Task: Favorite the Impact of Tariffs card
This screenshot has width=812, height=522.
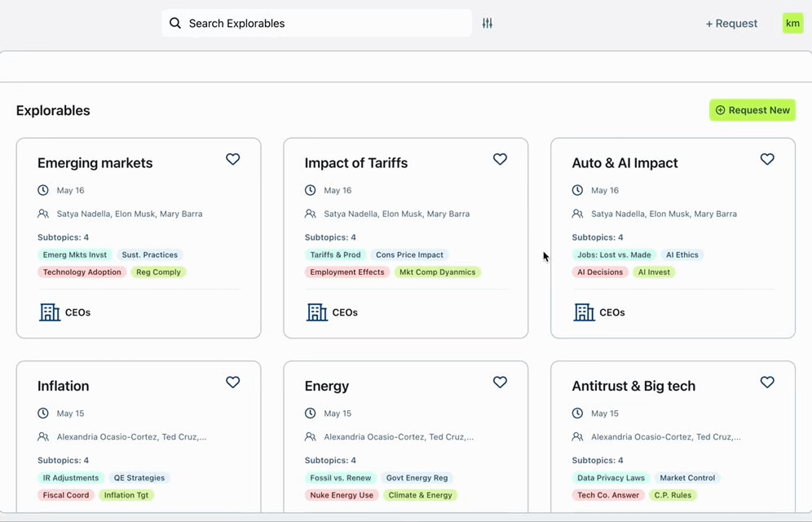Action: click(500, 159)
